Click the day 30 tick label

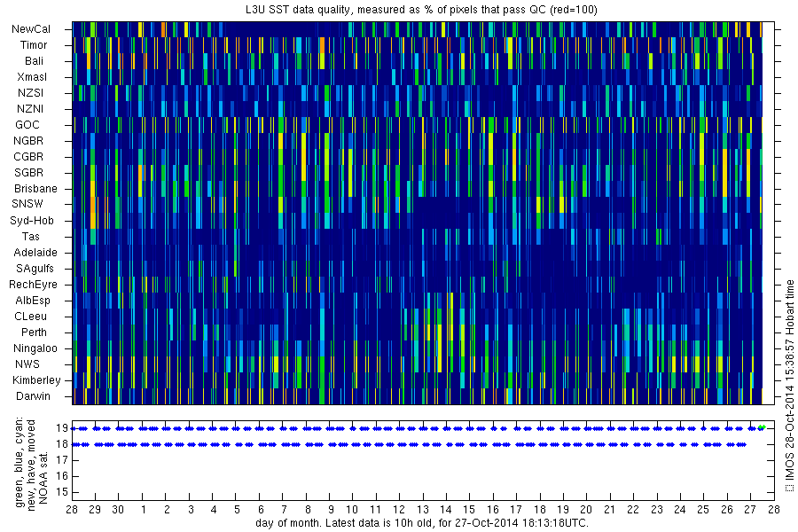coord(118,510)
